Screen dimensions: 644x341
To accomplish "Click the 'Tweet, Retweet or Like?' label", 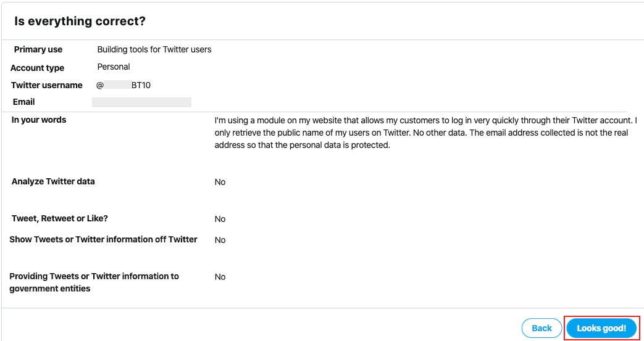I will (x=59, y=218).
